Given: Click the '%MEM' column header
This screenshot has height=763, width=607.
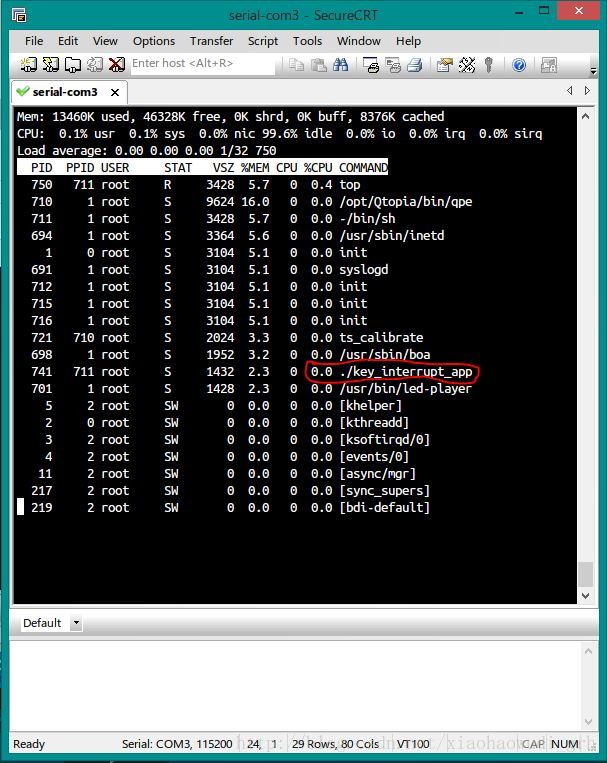Looking at the screenshot, I should pos(255,168).
